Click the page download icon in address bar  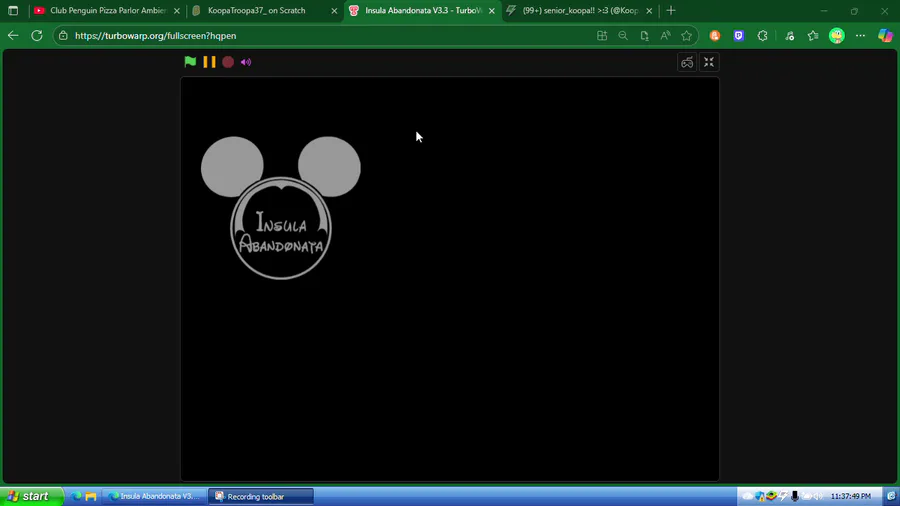coord(644,36)
